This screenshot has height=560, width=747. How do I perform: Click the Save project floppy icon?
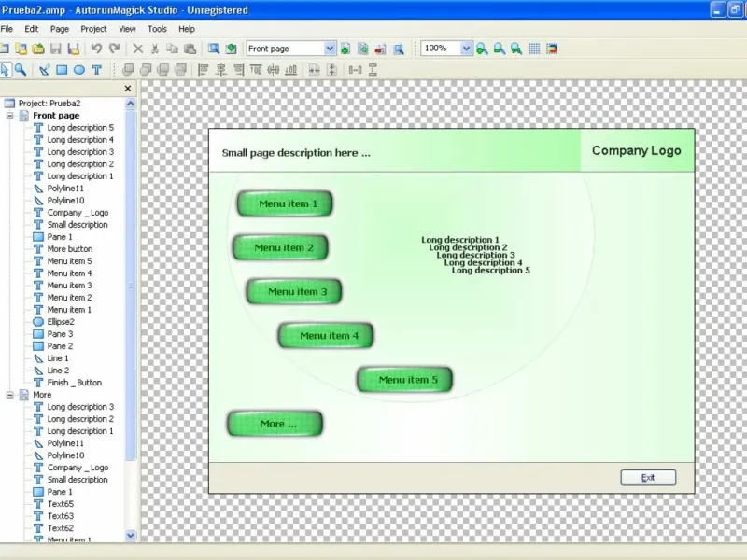56,49
